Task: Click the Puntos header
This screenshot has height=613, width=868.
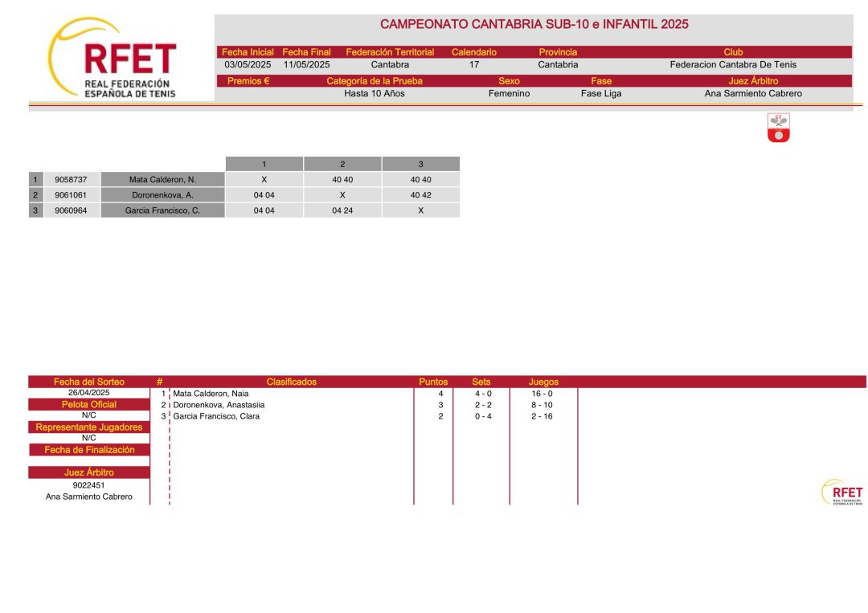Action: (x=433, y=382)
